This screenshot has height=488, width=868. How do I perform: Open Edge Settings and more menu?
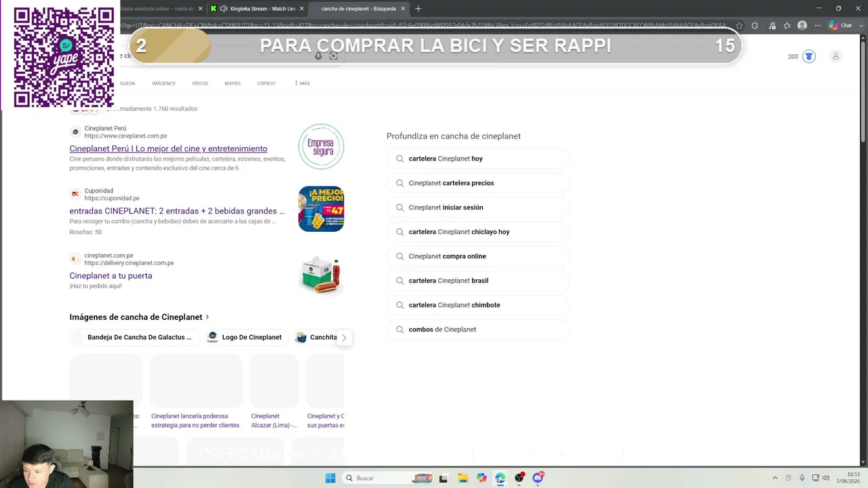pyautogui.click(x=817, y=26)
